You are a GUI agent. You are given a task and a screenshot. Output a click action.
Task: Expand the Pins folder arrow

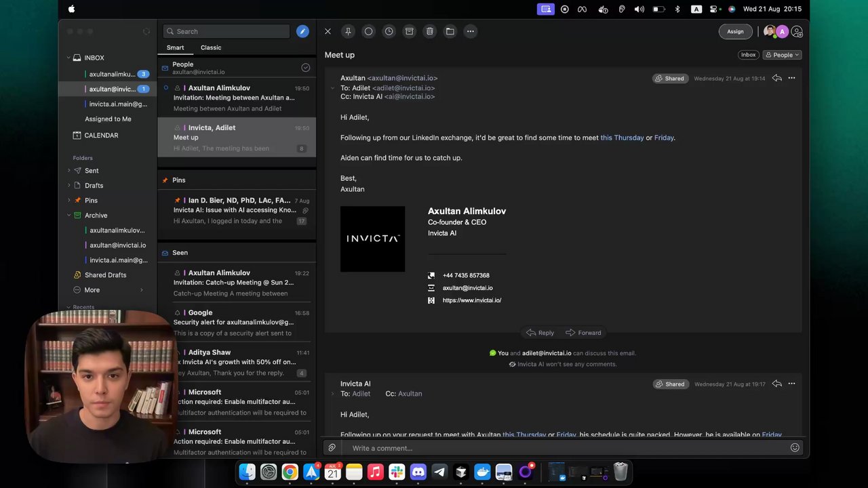[x=68, y=201]
